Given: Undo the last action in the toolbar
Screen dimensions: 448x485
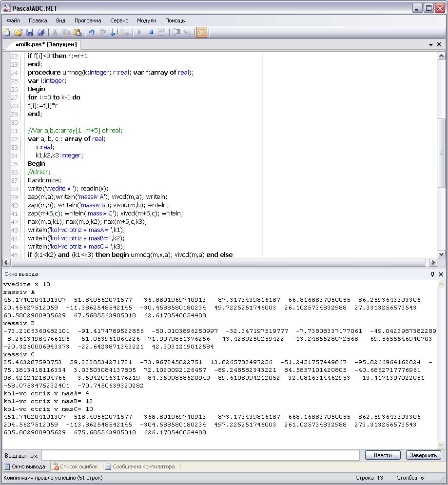Looking at the screenshot, I should (x=91, y=33).
